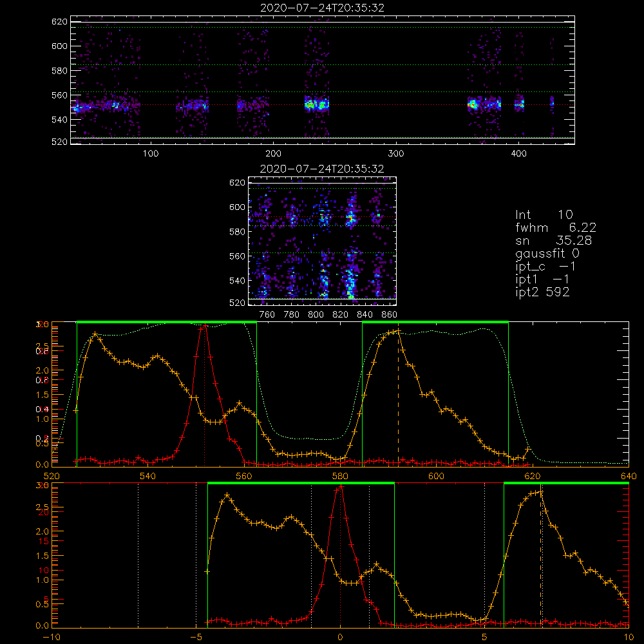644x644 pixels.
Task: Click the red peak at 0 in bottom plot
Action: pyautogui.click(x=340, y=487)
